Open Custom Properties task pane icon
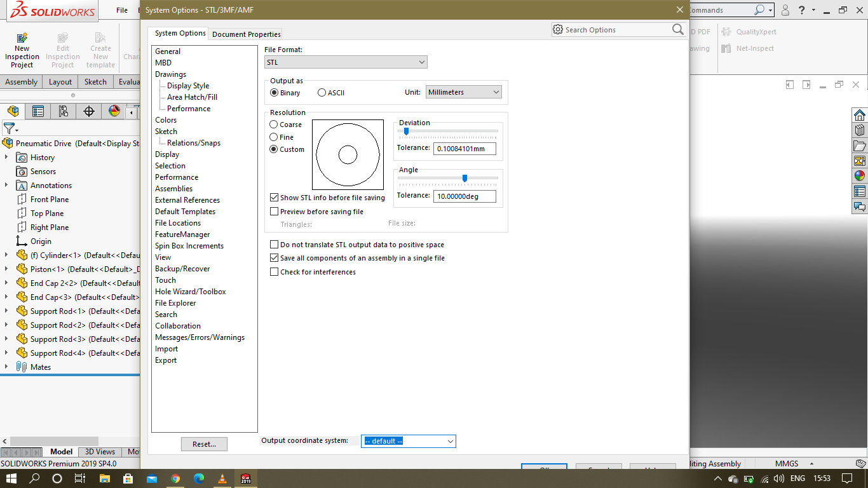Screen dimensions: 868x488 pos(860,191)
